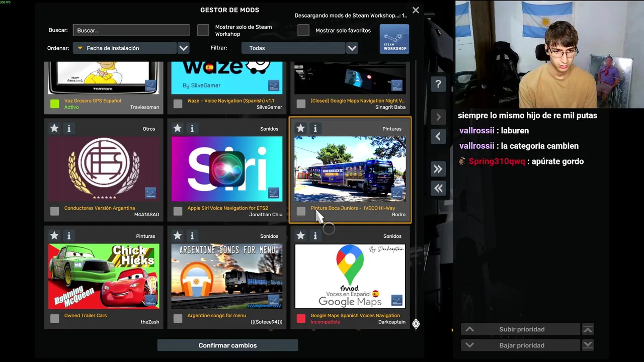Close the Gestor de Mods window
This screenshot has height=362, width=644.
[x=416, y=10]
